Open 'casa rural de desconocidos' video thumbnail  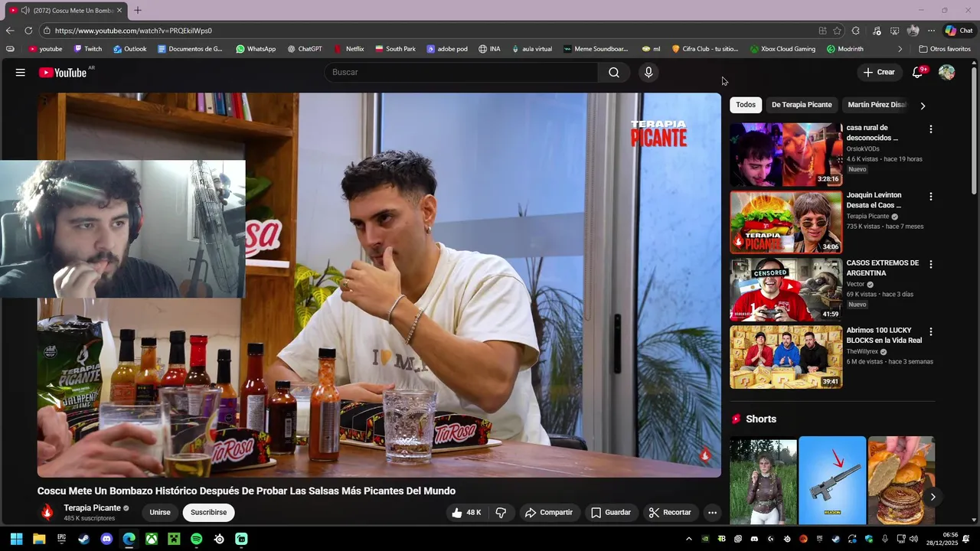click(x=786, y=155)
